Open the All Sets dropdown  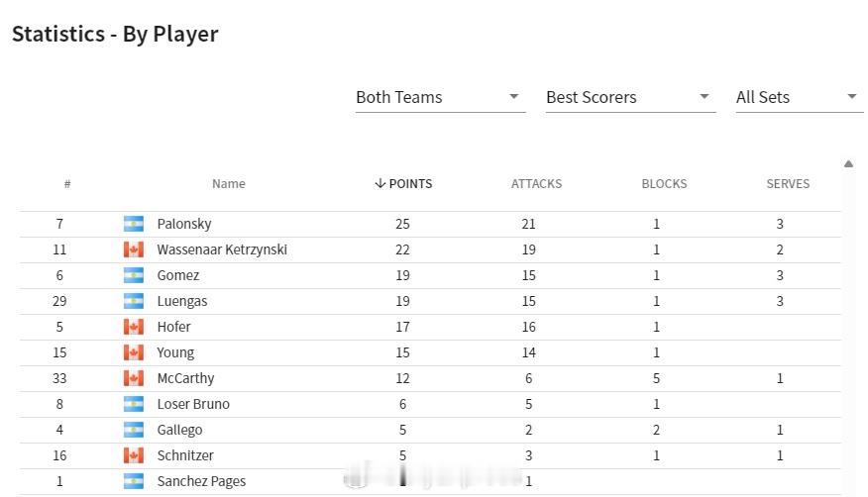tap(800, 97)
